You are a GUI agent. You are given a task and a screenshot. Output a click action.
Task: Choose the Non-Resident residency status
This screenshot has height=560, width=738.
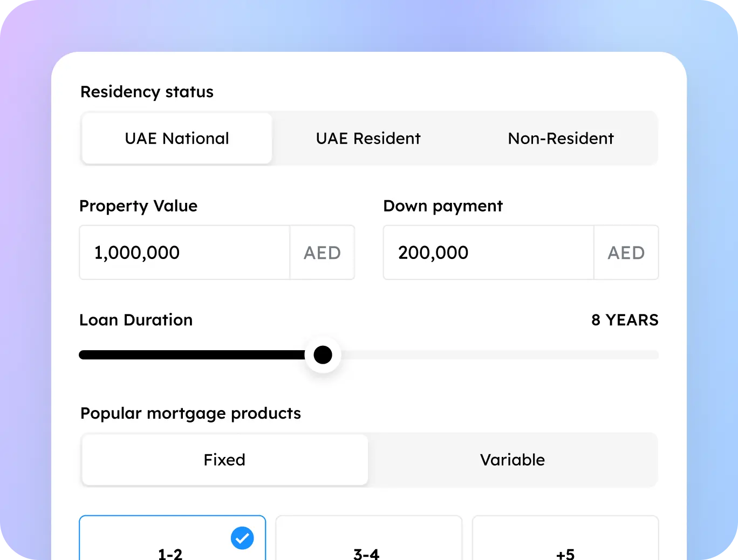pyautogui.click(x=561, y=139)
